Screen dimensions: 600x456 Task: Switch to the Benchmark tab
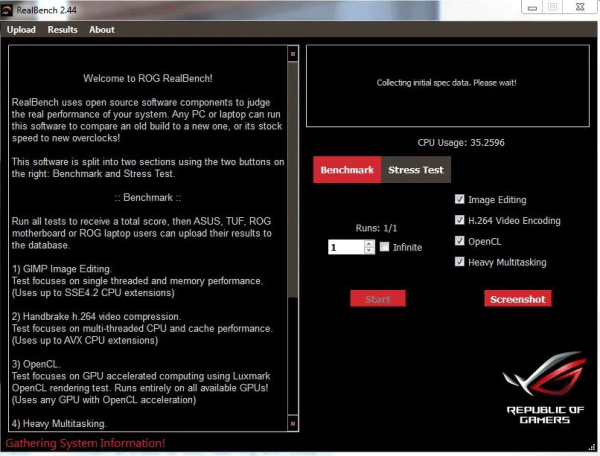tap(347, 169)
